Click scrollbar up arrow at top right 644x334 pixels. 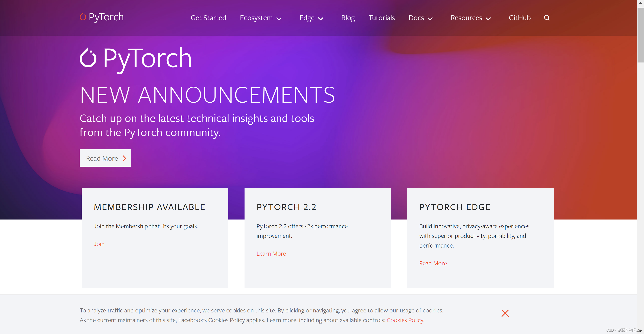(640, 3)
